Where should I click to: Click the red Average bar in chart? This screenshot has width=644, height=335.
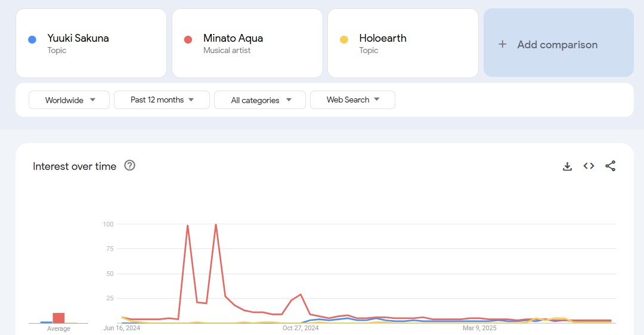pos(58,318)
